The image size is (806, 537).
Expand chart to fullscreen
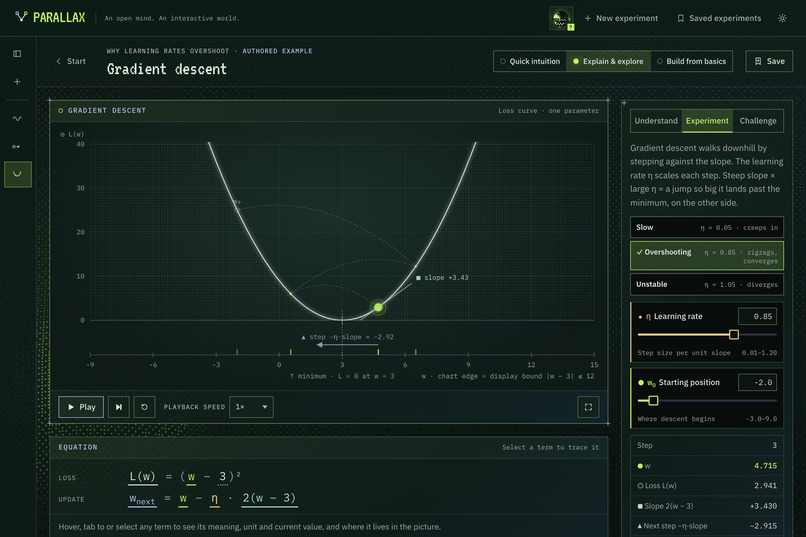[588, 407]
